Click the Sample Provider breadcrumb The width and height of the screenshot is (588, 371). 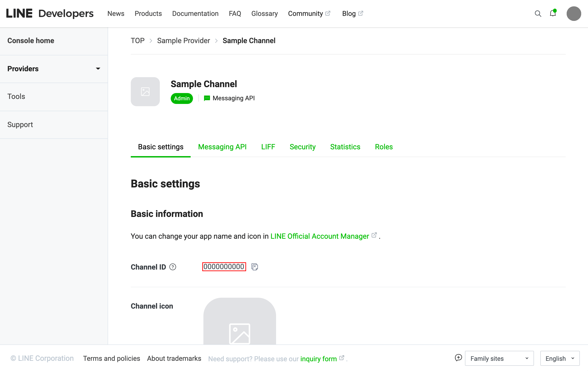183,41
